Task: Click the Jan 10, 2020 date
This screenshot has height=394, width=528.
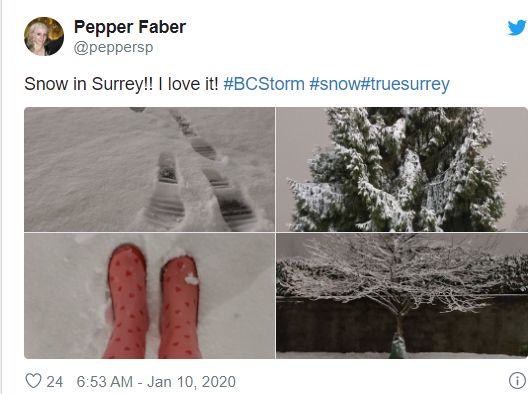Action: coord(191,382)
